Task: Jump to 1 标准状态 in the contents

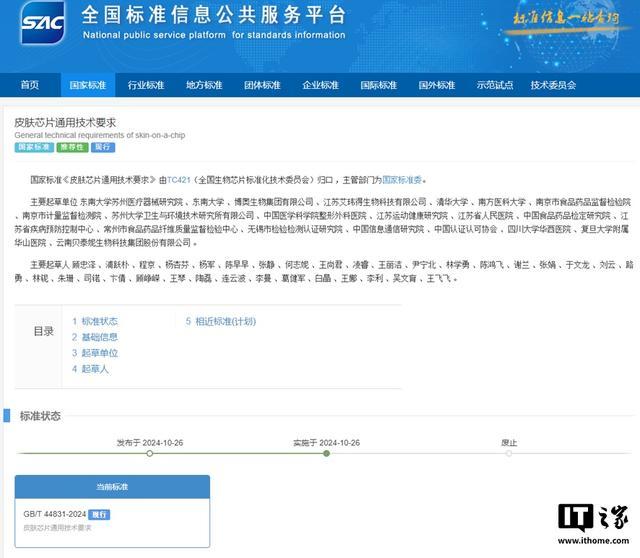Action: (x=95, y=321)
